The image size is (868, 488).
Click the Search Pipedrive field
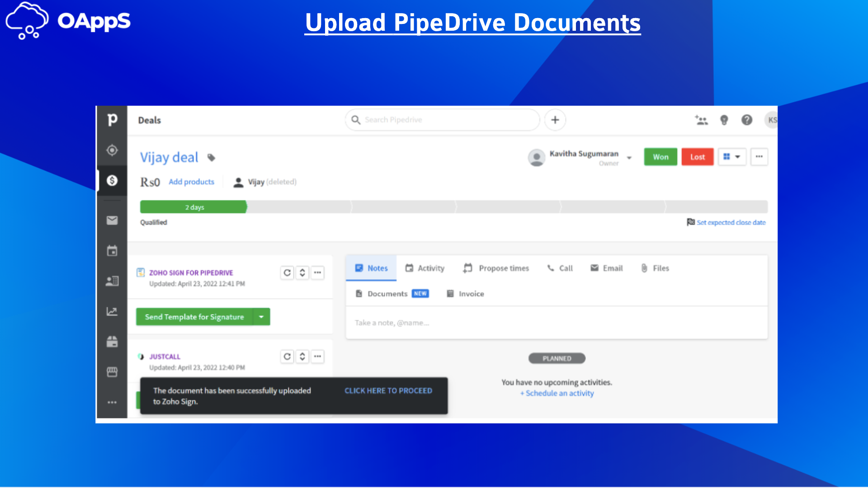pyautogui.click(x=443, y=120)
